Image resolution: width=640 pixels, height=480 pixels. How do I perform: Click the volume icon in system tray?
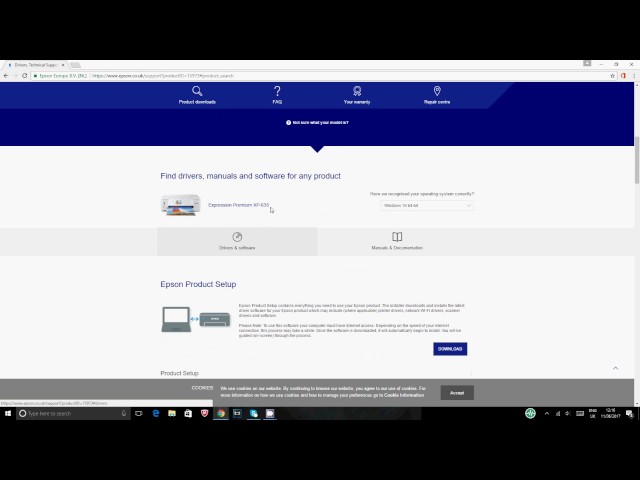tap(567, 413)
